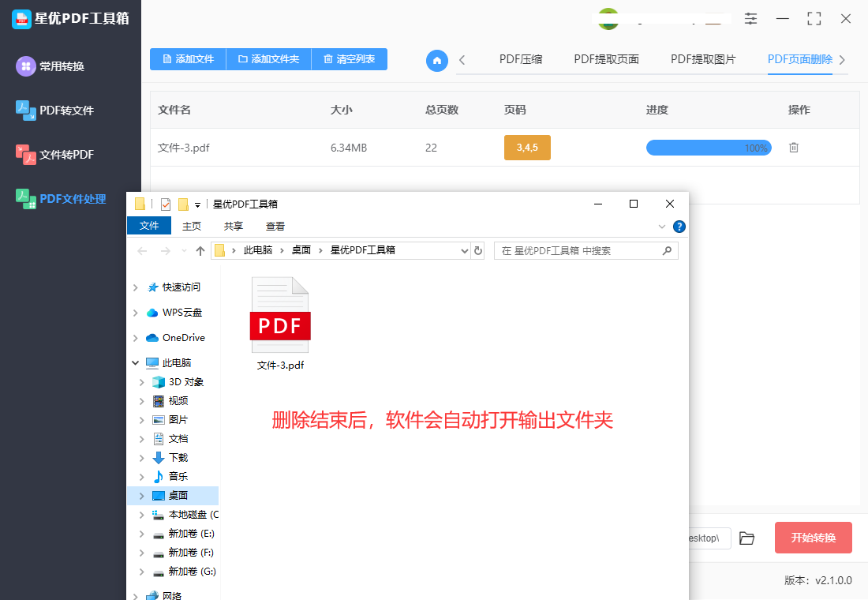Click 开始转换 button
This screenshot has width=868, height=600.
pyautogui.click(x=814, y=538)
